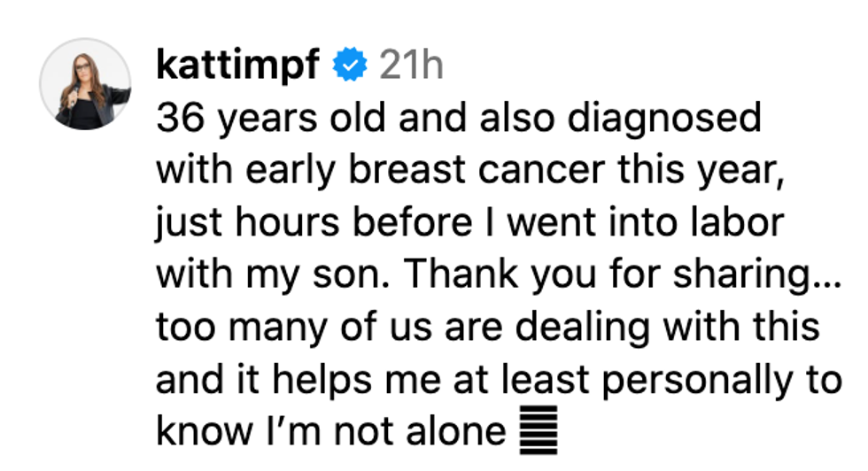The width and height of the screenshot is (868, 471).
Task: Click the words 'dealing with this'
Action: tap(668, 327)
